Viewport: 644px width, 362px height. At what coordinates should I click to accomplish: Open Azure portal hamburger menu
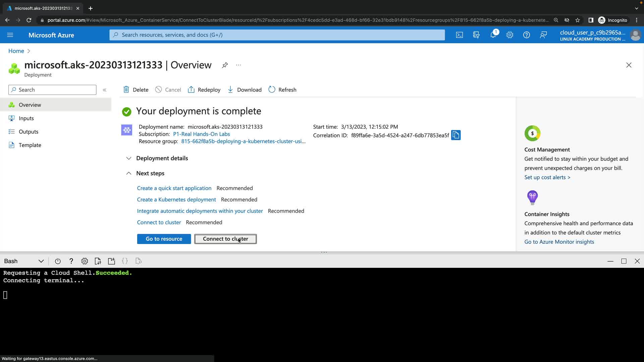pos(10,35)
